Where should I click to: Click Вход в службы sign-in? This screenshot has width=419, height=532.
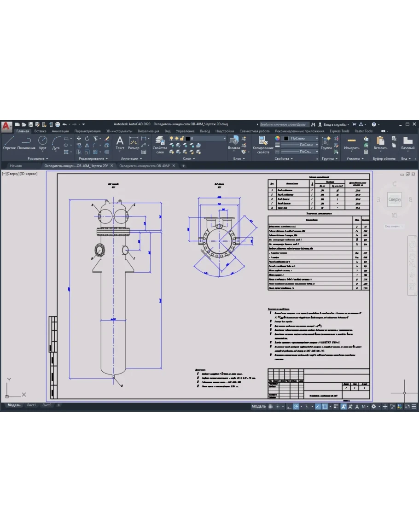click(335, 124)
